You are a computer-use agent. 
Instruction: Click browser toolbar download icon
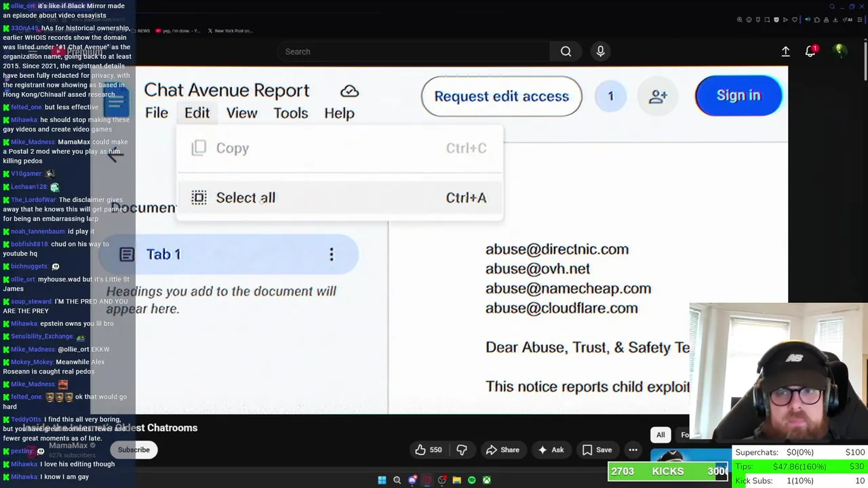point(835,20)
